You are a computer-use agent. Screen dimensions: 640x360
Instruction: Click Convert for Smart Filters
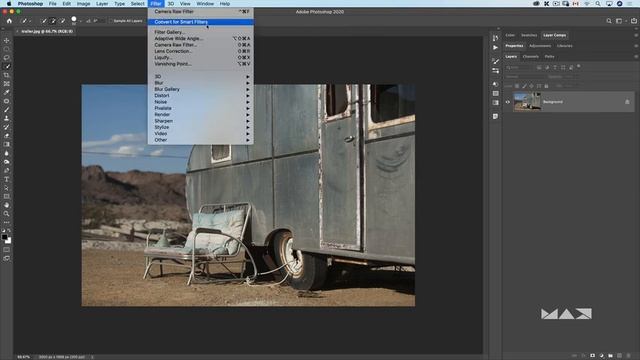(200, 22)
